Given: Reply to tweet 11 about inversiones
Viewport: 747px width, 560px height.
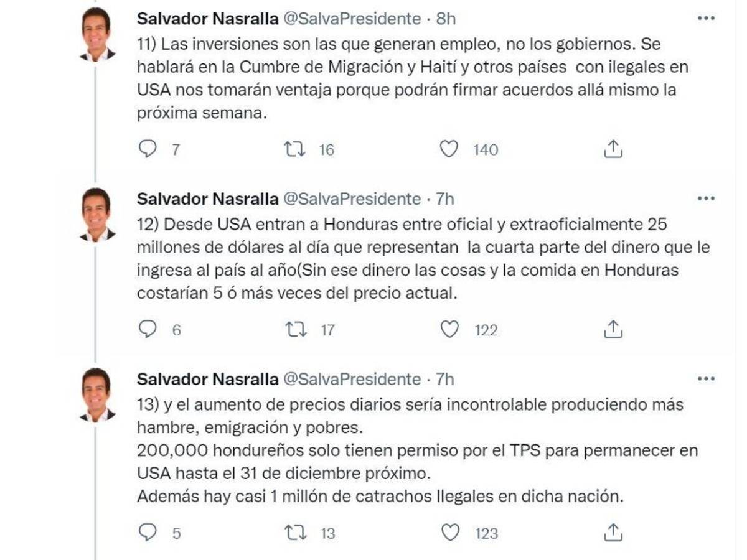Looking at the screenshot, I should 148,149.
